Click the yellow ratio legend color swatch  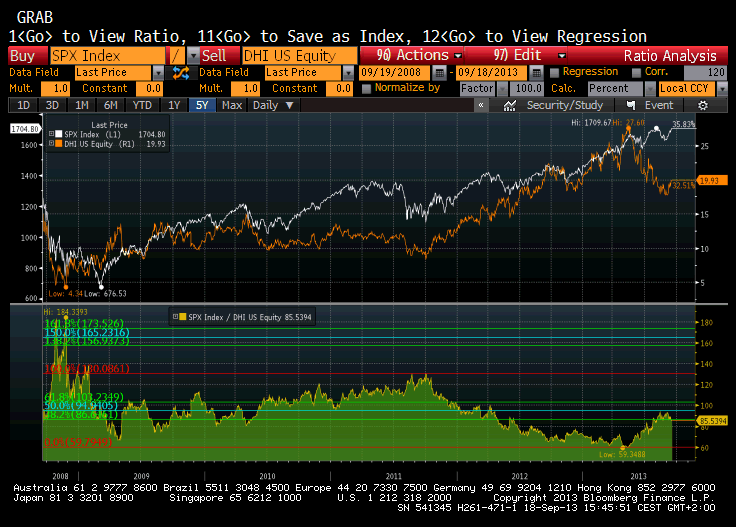tap(182, 317)
